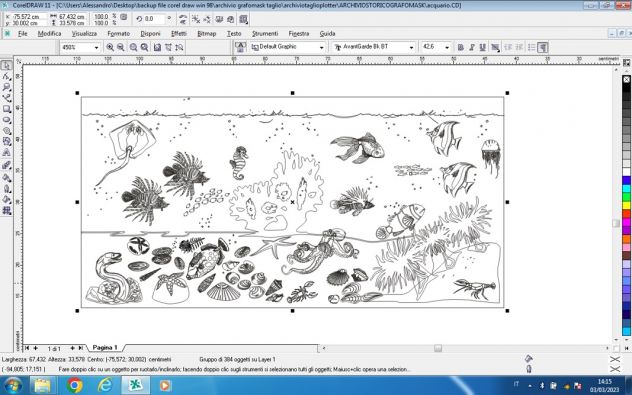Click the Zoom Out magnifier icon
Image resolution: width=632 pixels, height=395 pixels.
pos(121,48)
